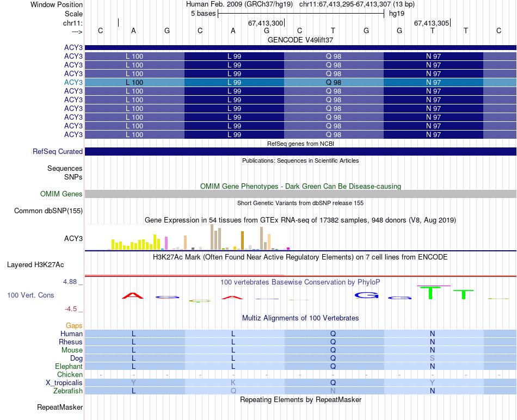Click the 67,413,300 ruler position label
Viewport: 517px width, 420px height.
[x=266, y=23]
